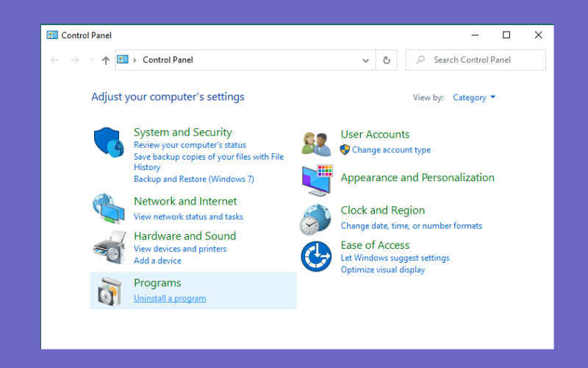Click View network status and tasks
Image resolution: width=588 pixels, height=368 pixels.
tap(188, 216)
